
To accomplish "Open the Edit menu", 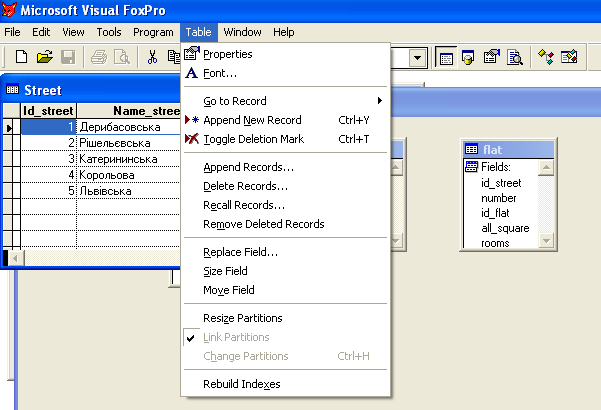I will (x=41, y=32).
